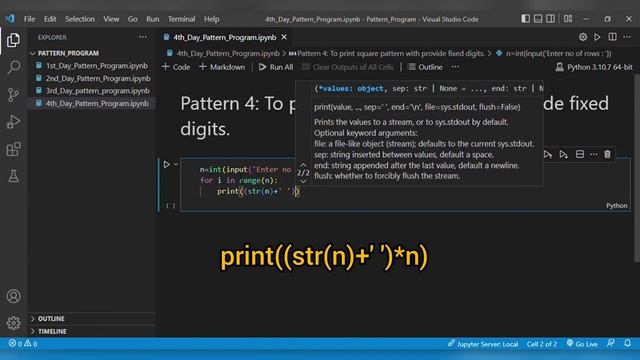Open cell toolbar more actions ellipsis

pos(594,154)
